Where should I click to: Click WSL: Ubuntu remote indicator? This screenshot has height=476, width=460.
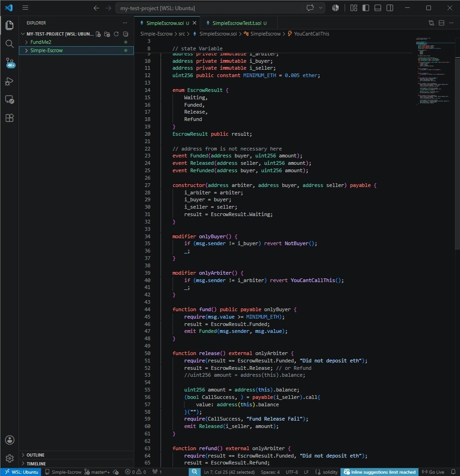[21, 472]
